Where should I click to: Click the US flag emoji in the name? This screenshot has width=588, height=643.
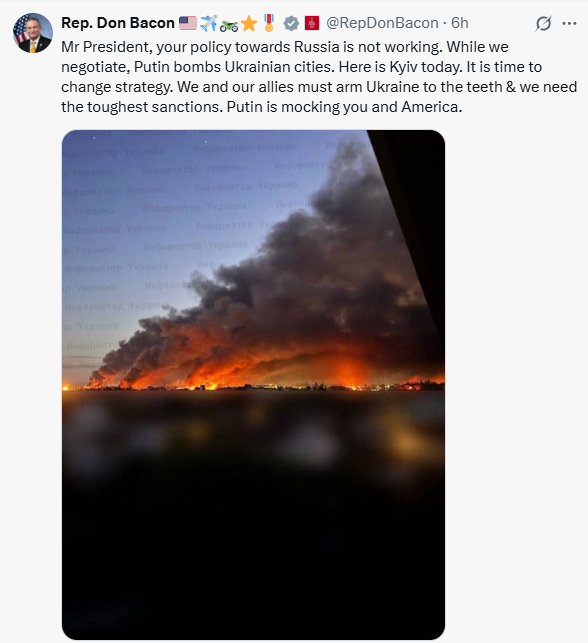[x=188, y=23]
